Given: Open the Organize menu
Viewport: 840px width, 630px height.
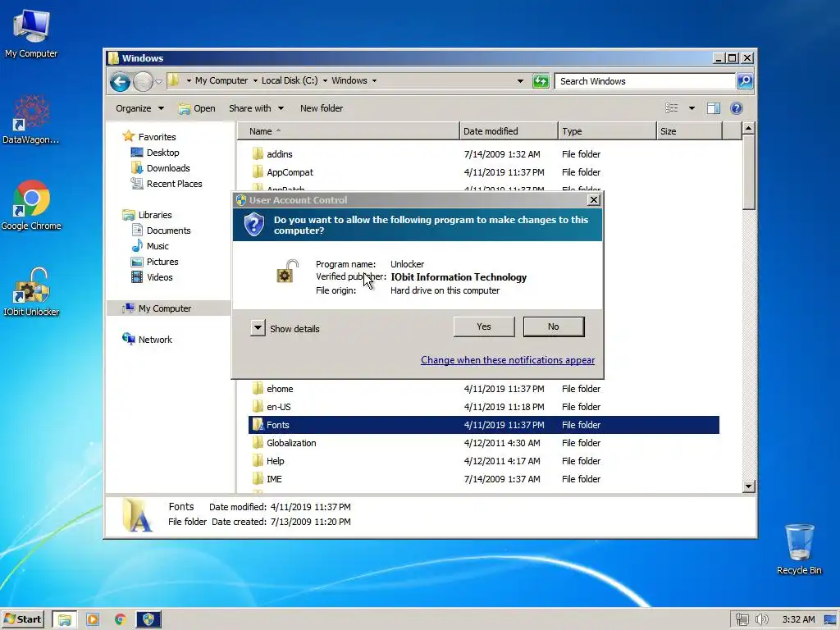Looking at the screenshot, I should [x=139, y=108].
